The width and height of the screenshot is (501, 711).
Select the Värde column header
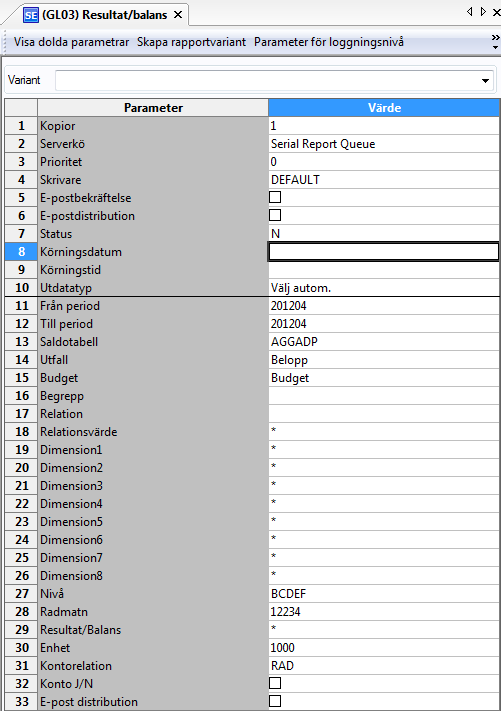[x=384, y=108]
